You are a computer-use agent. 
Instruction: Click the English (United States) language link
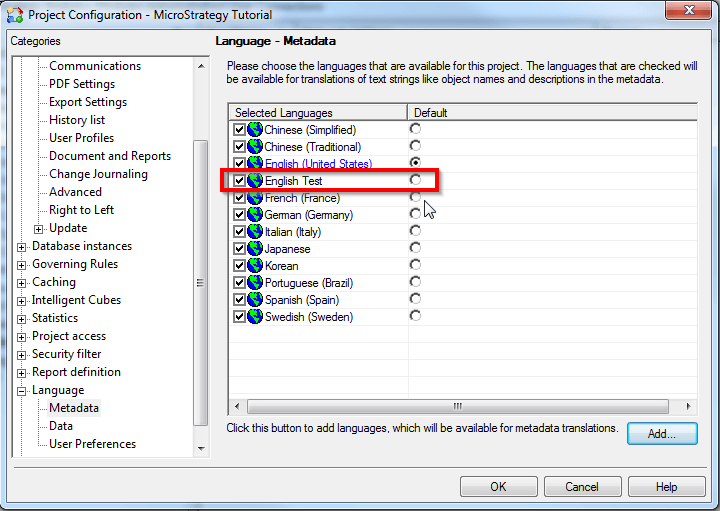[318, 163]
